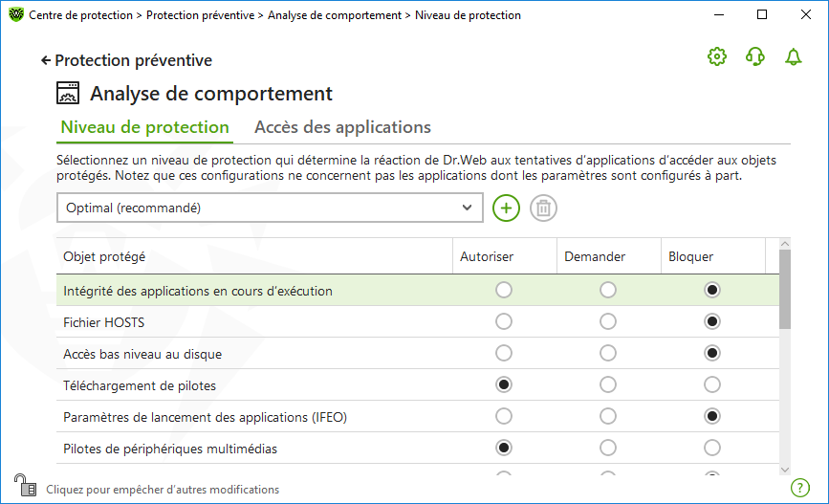Switch to the Accès des applications tab
The image size is (829, 504).
pos(342,127)
